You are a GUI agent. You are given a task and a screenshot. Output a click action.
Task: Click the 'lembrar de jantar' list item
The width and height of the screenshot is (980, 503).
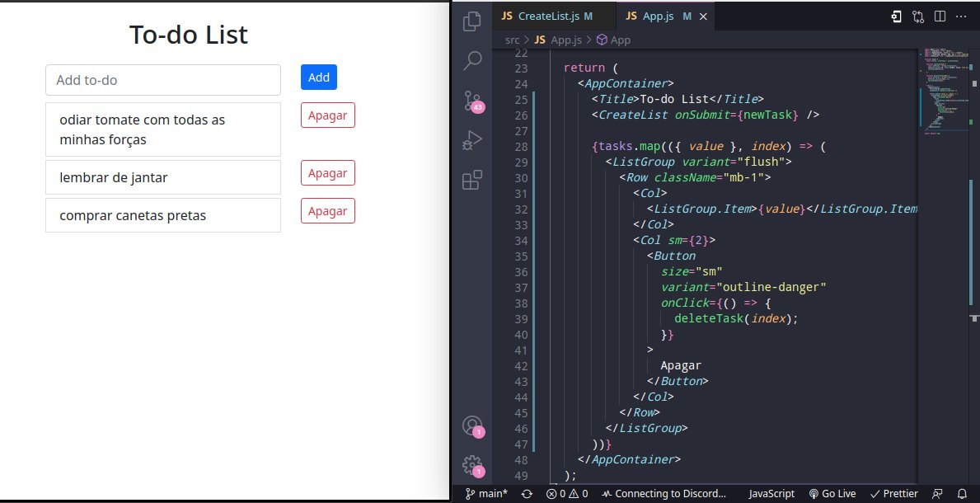coord(163,177)
